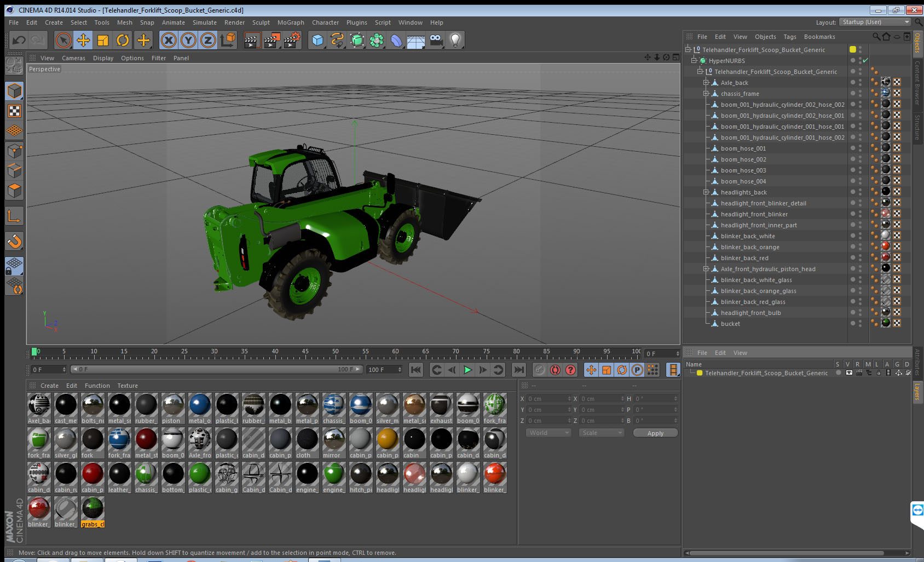Add HyperNURBS generator icon
The height and width of the screenshot is (562, 924).
coord(357,40)
